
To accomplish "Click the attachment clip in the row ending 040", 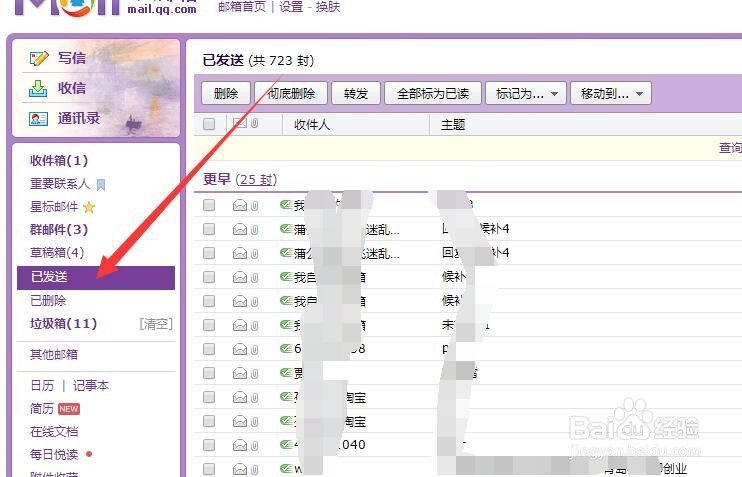I will 255,445.
